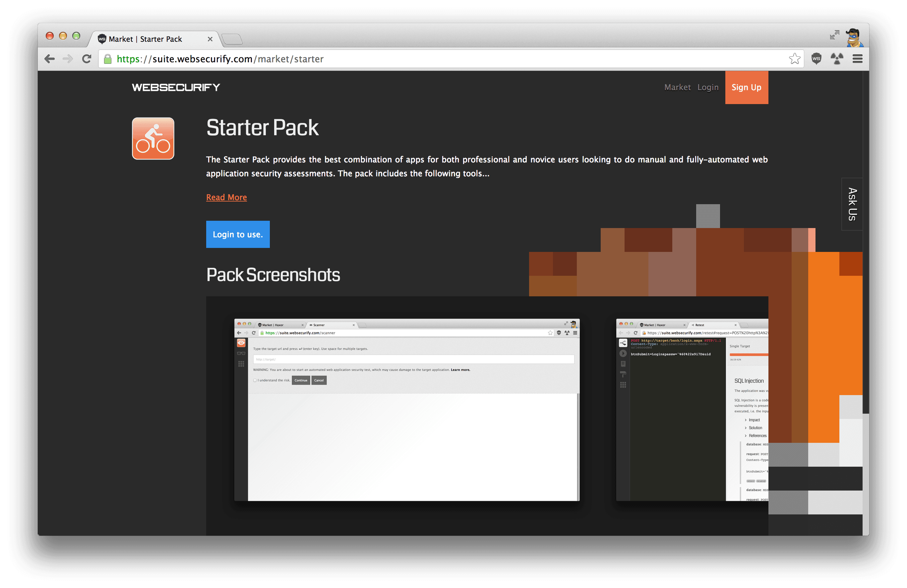Click Cancel button in Scanner screenshot
This screenshot has width=907, height=588.
[x=319, y=380]
